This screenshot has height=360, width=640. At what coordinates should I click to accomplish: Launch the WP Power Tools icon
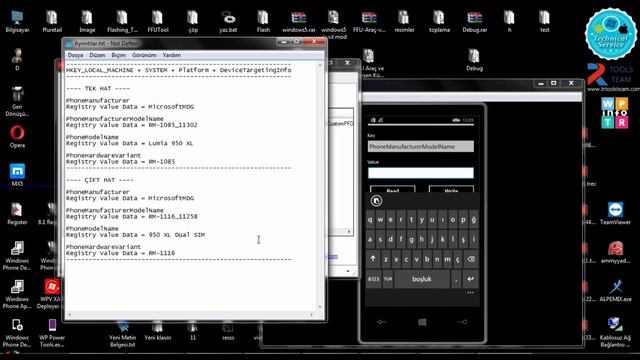coord(52,333)
